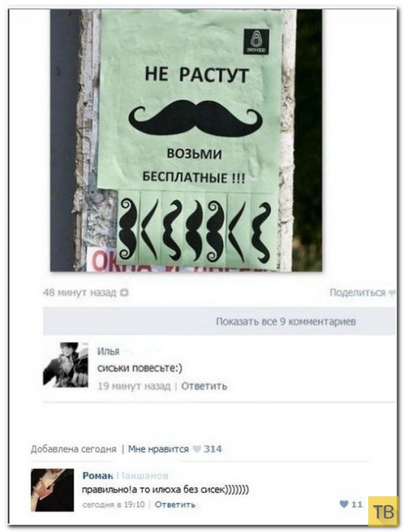Click the megaphone icon next to Поделиться
The width and height of the screenshot is (404, 532).
click(391, 293)
